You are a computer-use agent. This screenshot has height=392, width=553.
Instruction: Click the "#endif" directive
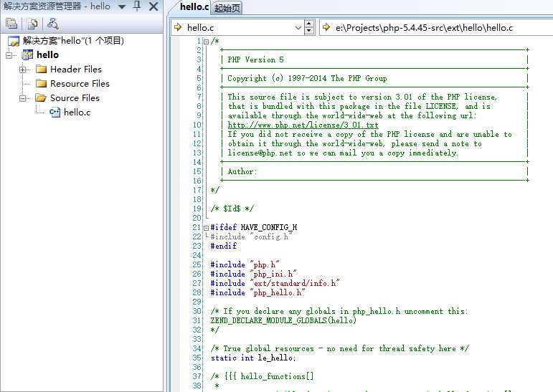click(224, 246)
